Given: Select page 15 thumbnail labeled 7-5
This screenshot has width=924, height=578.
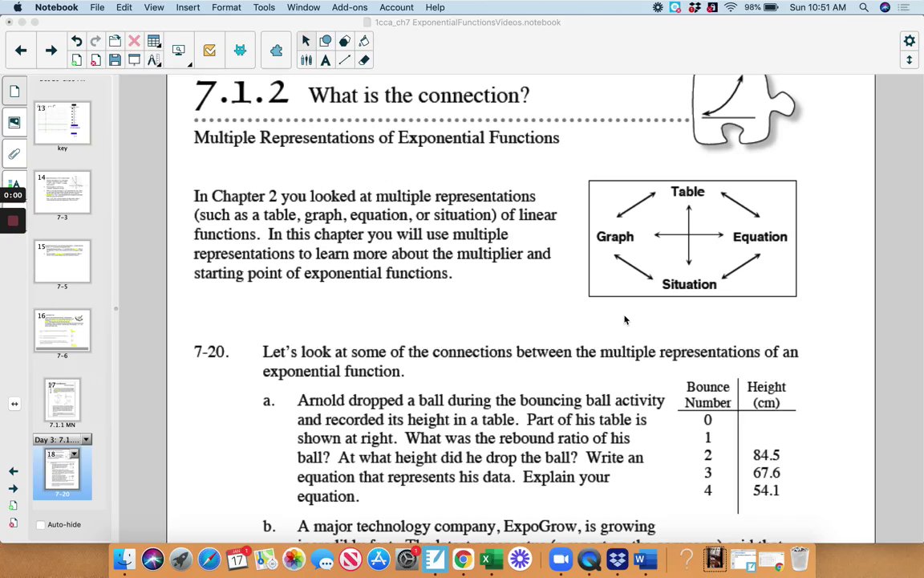Looking at the screenshot, I should (63, 261).
